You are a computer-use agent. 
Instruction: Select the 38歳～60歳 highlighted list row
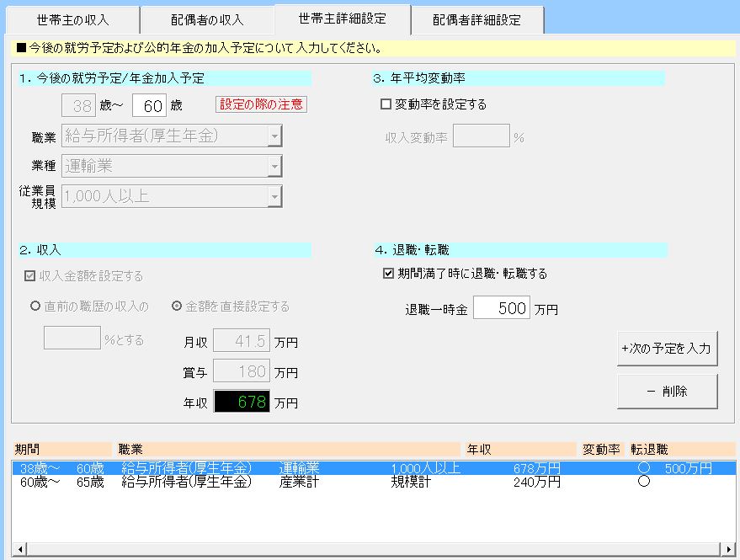tap(337, 468)
